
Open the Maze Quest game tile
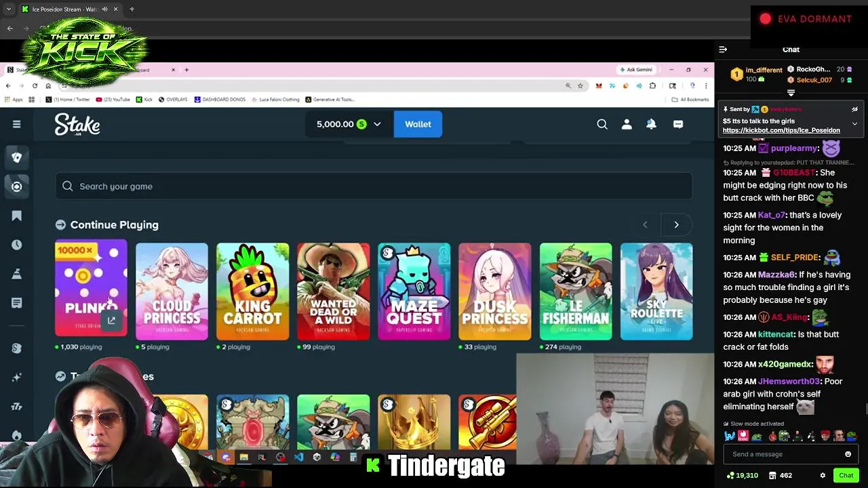click(x=414, y=291)
